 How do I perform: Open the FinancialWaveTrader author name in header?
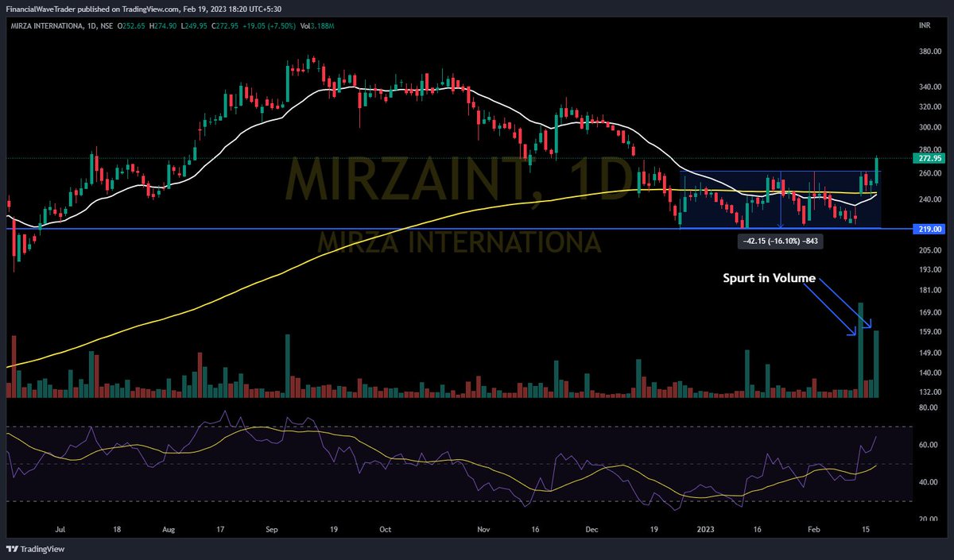[x=41, y=9]
